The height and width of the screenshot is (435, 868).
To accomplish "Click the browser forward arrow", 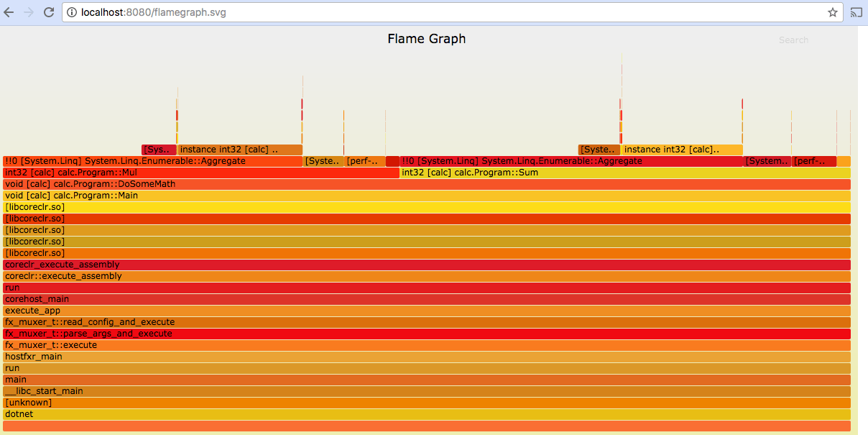I will 29,12.
